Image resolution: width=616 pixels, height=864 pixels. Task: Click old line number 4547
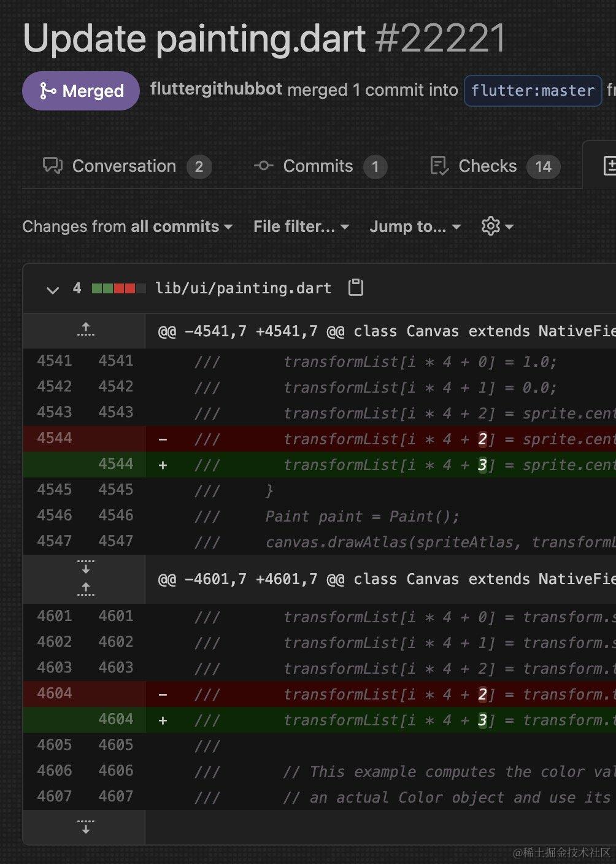55,541
